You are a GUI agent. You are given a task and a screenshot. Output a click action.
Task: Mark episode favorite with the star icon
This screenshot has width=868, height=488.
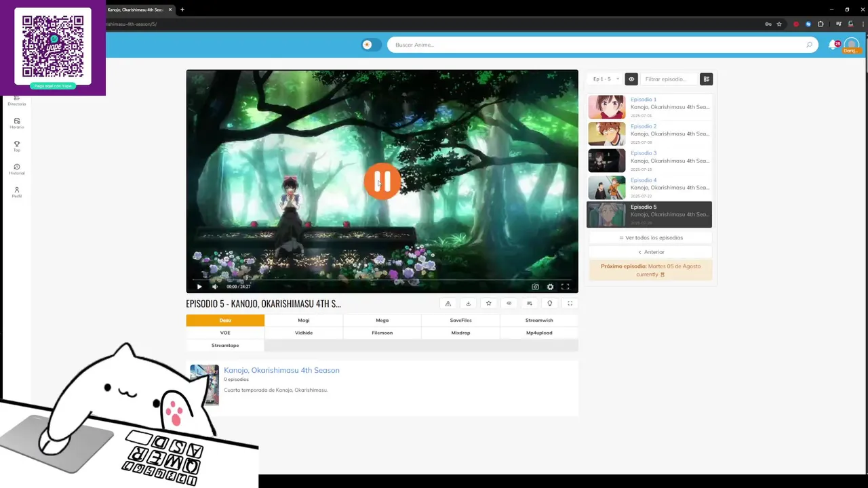click(488, 304)
